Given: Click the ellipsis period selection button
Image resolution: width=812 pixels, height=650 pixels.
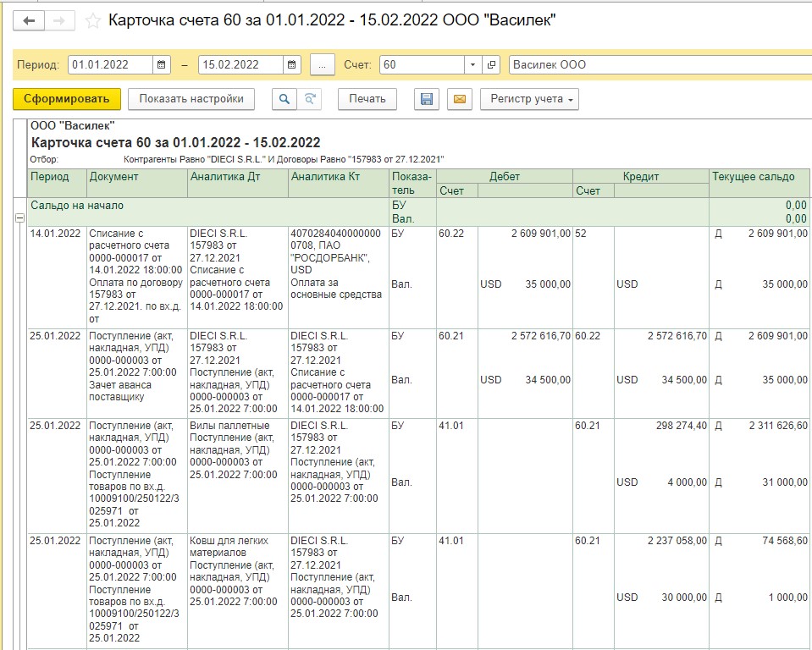Looking at the screenshot, I should tap(322, 65).
